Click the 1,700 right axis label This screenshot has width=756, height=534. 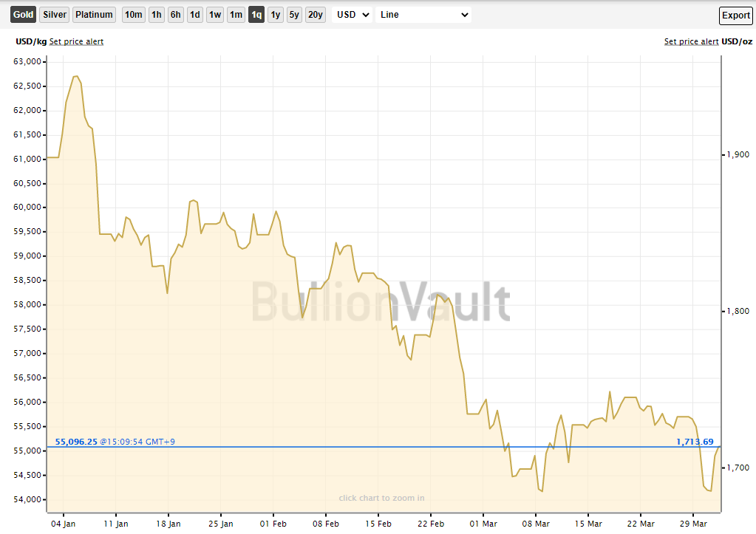coord(738,468)
